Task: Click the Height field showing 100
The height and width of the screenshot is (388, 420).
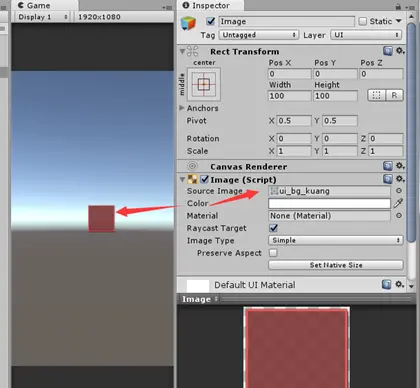Action: 335,96
